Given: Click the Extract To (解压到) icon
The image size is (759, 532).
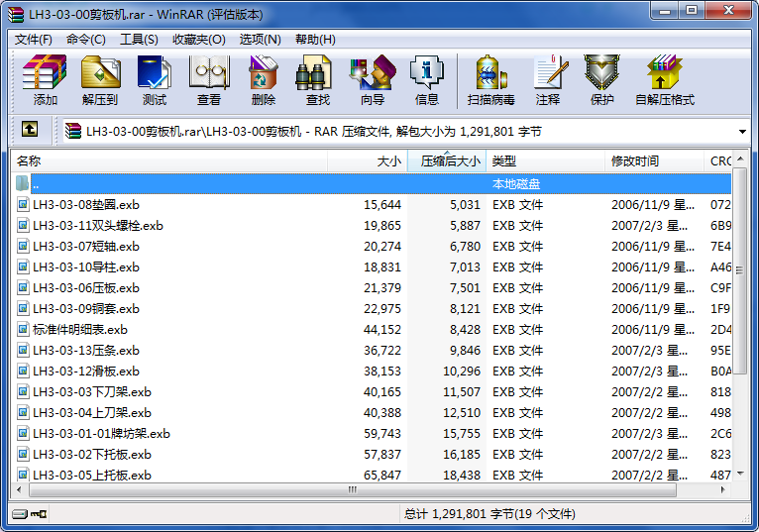Looking at the screenshot, I should click(x=100, y=80).
